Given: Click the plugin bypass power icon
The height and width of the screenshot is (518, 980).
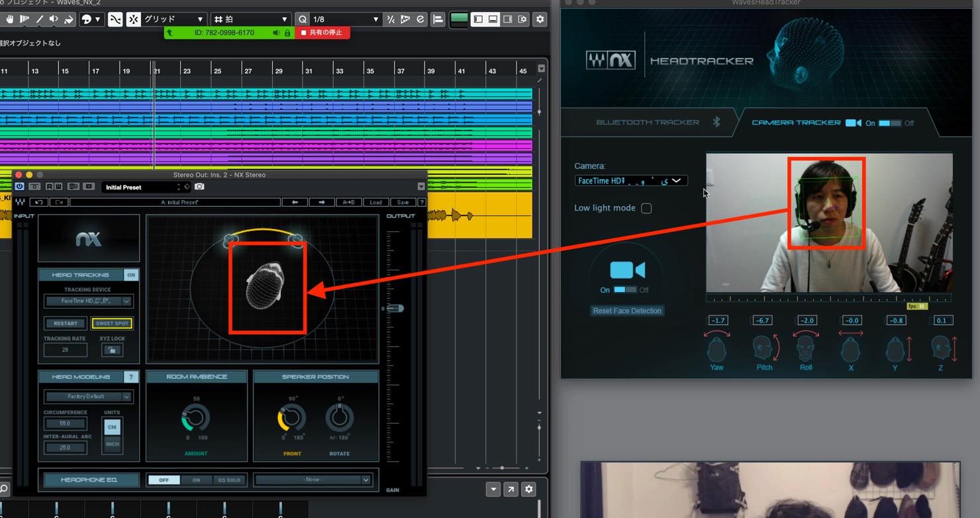Looking at the screenshot, I should 19,187.
